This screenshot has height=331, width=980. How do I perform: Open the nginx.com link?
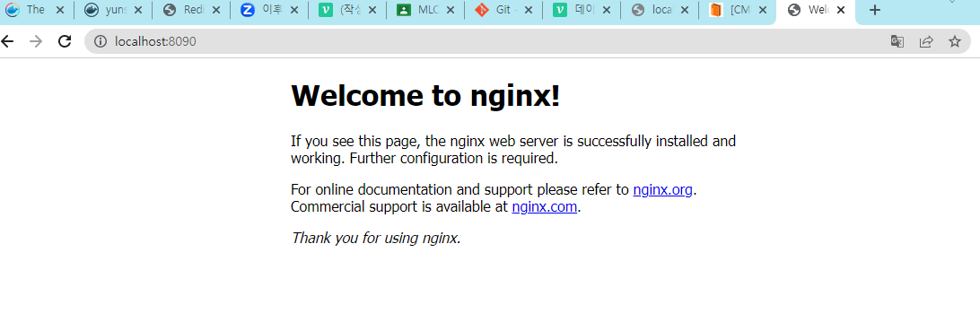[x=545, y=206]
